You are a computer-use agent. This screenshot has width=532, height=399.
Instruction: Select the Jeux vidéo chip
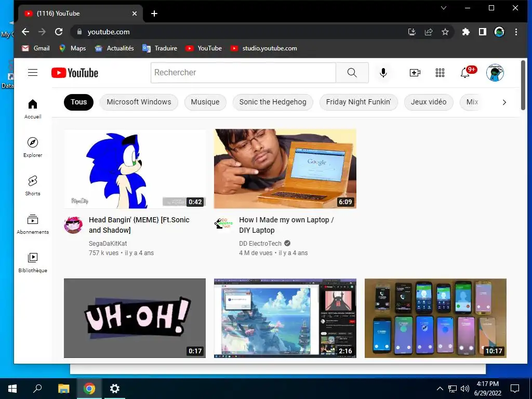tap(429, 102)
